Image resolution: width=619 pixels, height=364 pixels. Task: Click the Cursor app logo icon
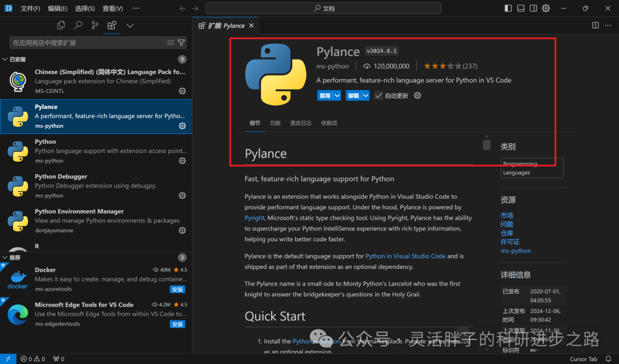pos(8,8)
